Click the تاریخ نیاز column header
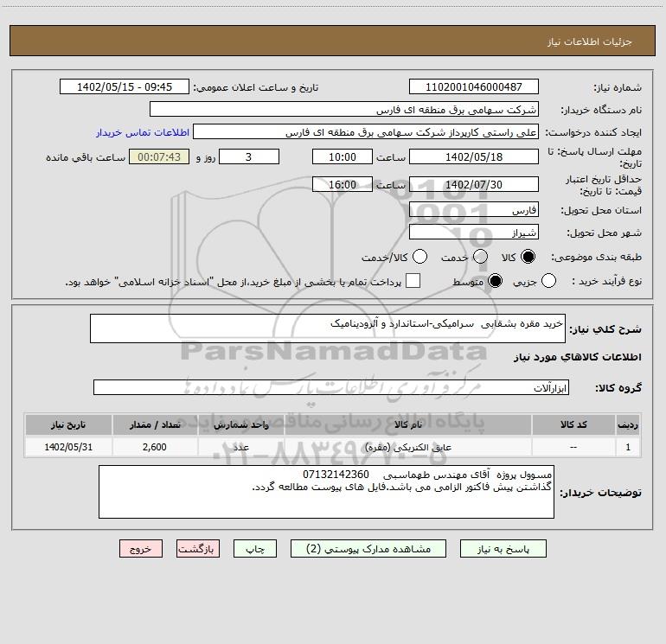The height and width of the screenshot is (644, 666). (x=68, y=424)
